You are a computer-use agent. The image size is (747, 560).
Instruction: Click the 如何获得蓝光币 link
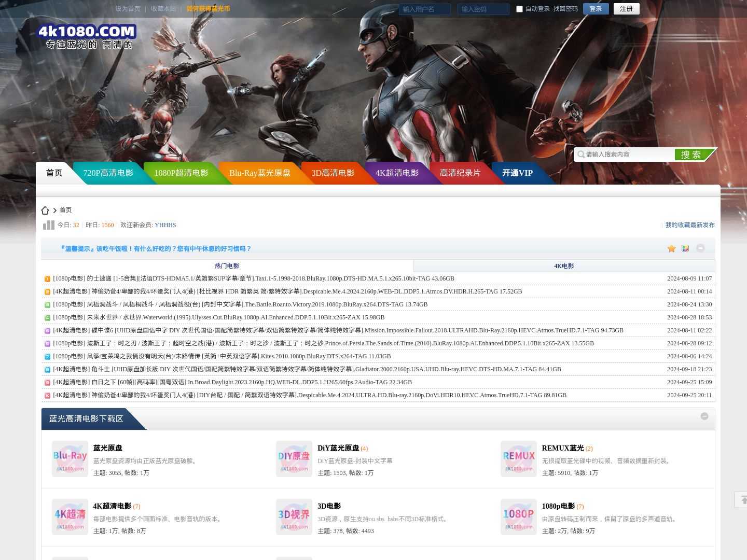[x=208, y=9]
